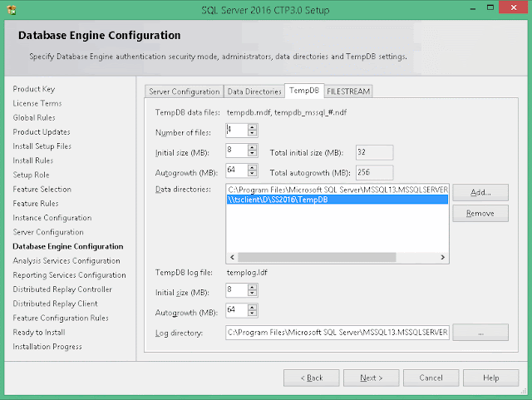This screenshot has width=532, height=400.
Task: Click License Terms step in sidebar
Action: [x=37, y=103]
